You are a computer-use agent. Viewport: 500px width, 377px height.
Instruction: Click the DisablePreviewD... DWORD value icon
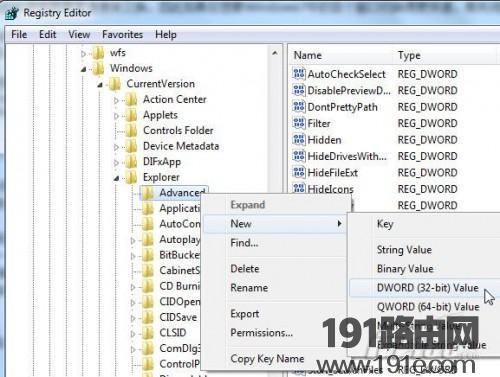299,90
